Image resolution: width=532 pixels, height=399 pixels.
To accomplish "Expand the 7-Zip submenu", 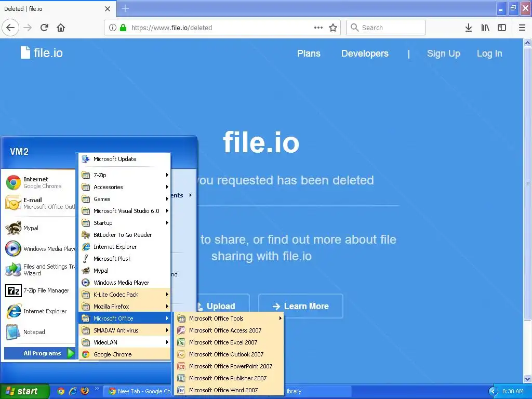I will (125, 175).
